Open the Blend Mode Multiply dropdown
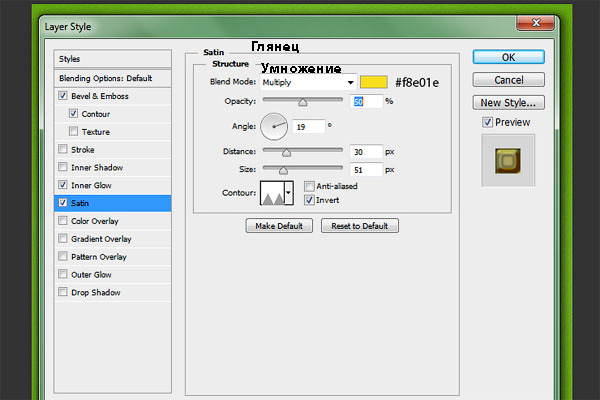 (x=308, y=82)
